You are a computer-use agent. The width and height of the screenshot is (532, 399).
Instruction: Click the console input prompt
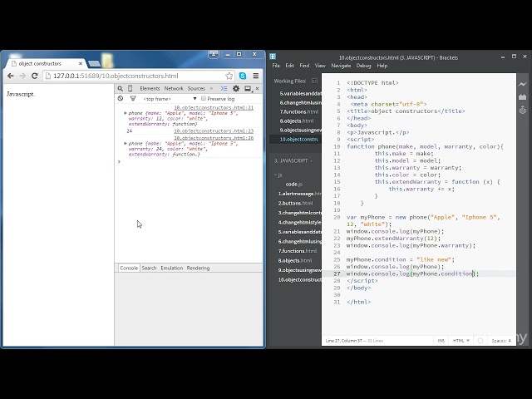pos(189,161)
